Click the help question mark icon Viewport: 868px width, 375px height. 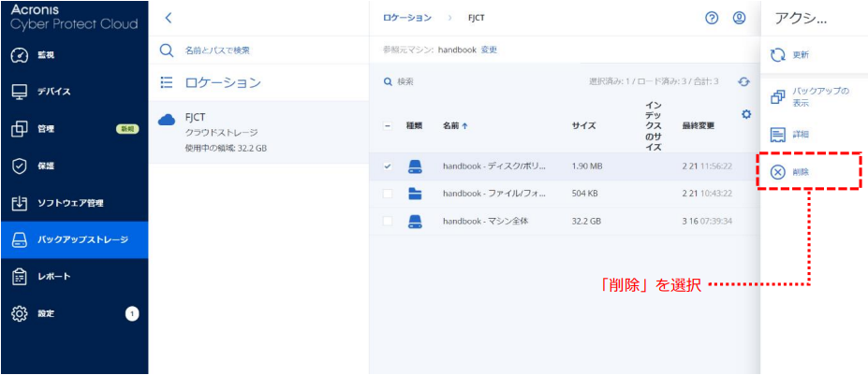(x=712, y=18)
